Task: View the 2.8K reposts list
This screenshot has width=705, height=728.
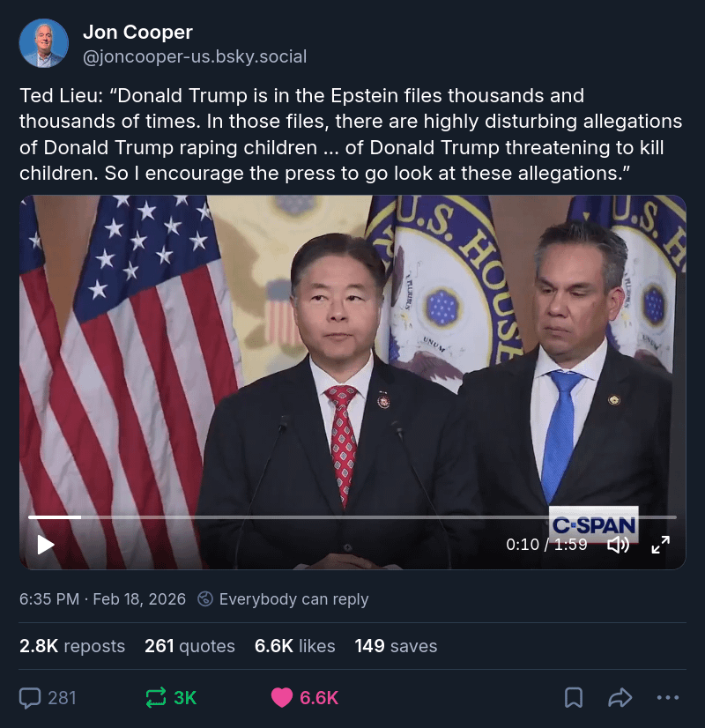Action: tap(72, 646)
